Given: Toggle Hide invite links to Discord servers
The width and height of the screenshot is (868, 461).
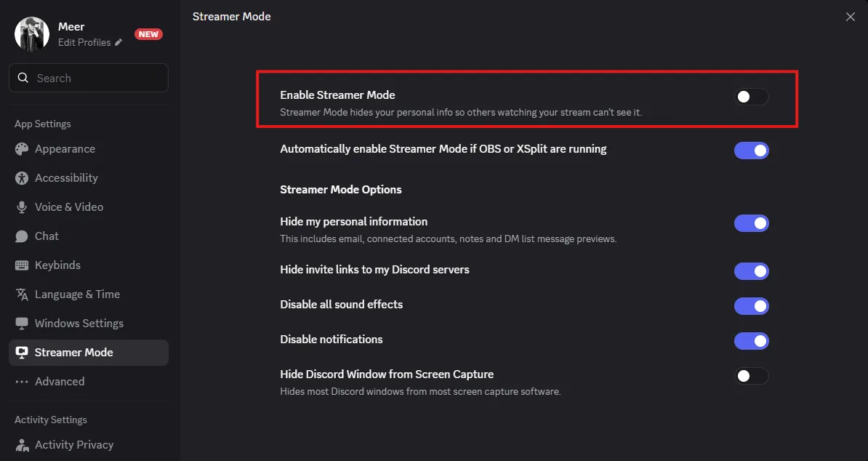Looking at the screenshot, I should [751, 271].
